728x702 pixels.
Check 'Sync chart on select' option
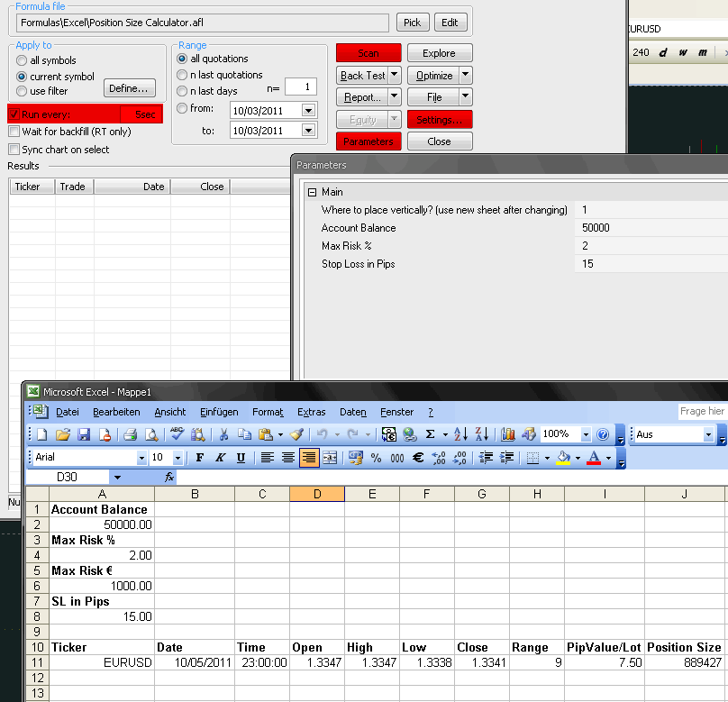14,150
